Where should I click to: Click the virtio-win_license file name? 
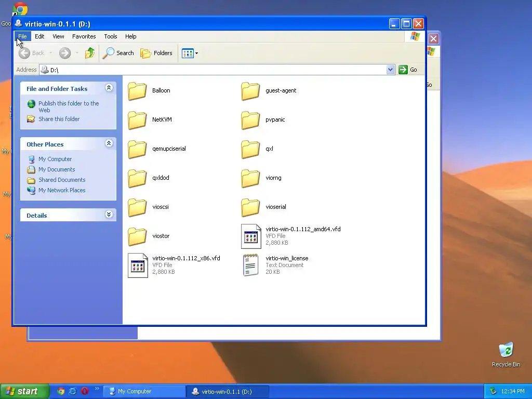click(287, 258)
